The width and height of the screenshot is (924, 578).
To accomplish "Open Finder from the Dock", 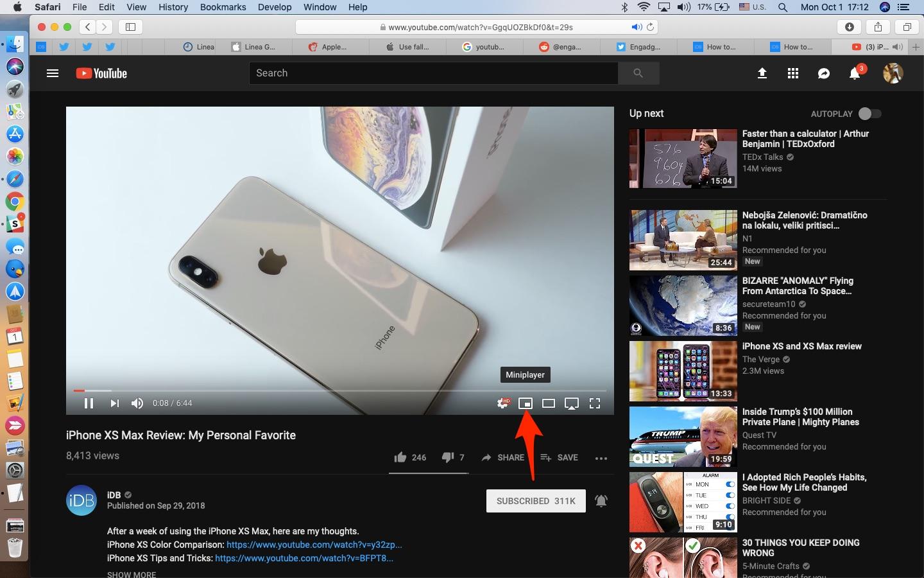I will [x=15, y=44].
